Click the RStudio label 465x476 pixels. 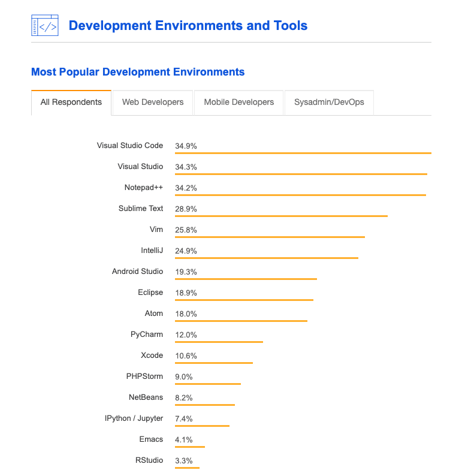pyautogui.click(x=149, y=460)
